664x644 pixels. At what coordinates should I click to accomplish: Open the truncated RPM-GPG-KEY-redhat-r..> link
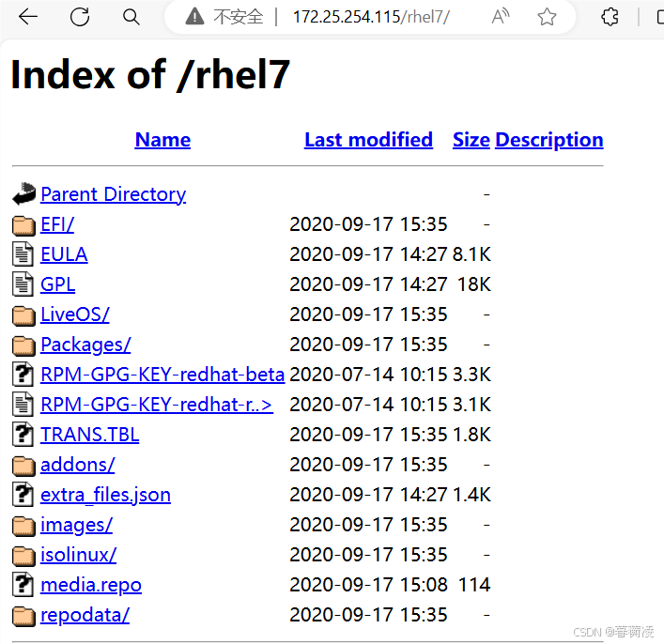pyautogui.click(x=157, y=405)
